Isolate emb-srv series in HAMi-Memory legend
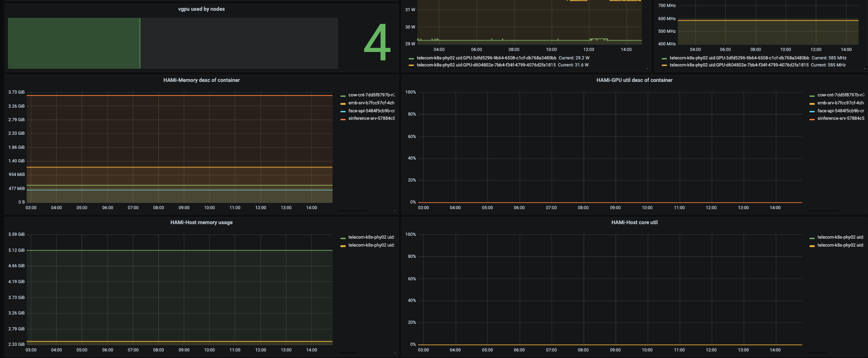Screen dimensions: 868x358 (371, 103)
